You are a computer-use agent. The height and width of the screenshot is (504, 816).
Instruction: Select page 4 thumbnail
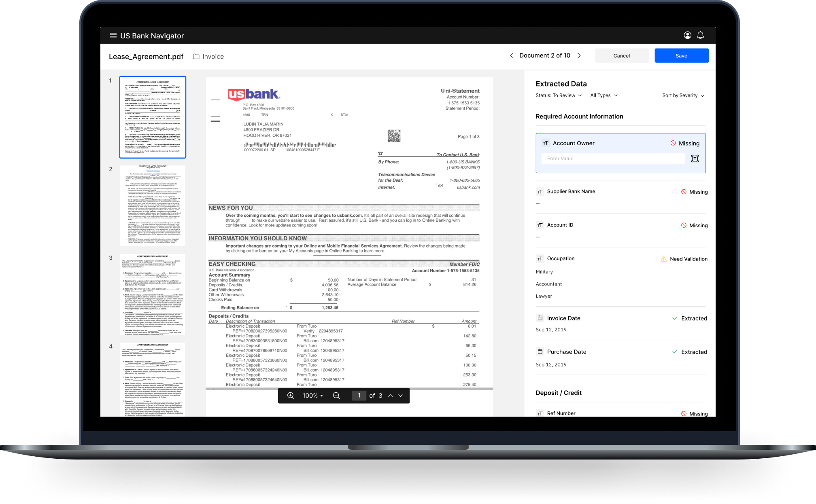coord(153,380)
